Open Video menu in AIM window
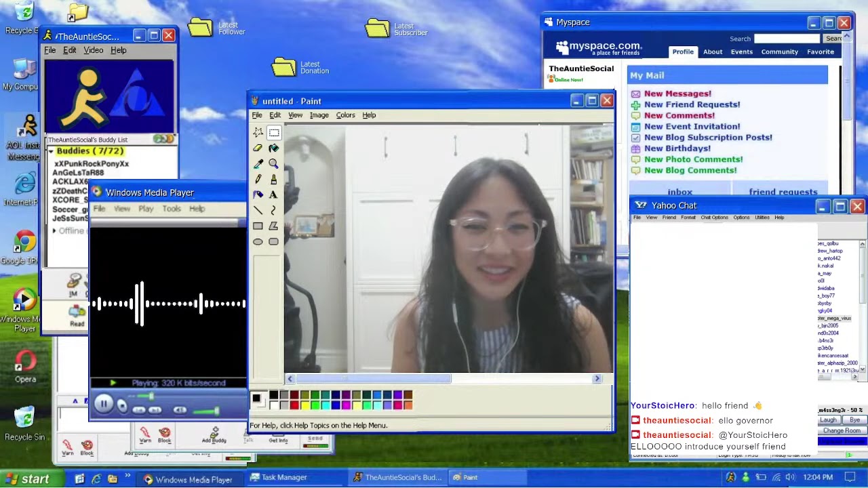Screen dimensions: 868x488 94,50
